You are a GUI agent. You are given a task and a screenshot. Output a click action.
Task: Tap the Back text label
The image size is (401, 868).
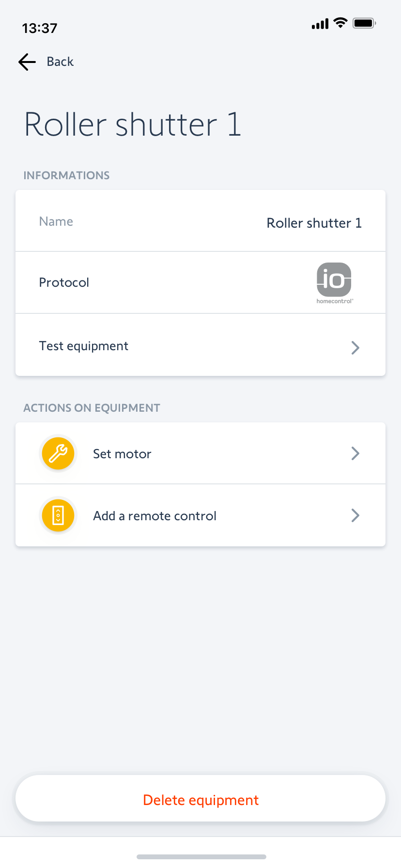60,62
